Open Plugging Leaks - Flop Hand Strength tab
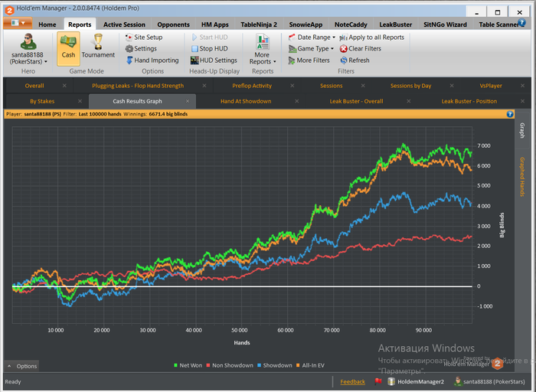Image resolution: width=536 pixels, height=392 pixels. click(138, 86)
